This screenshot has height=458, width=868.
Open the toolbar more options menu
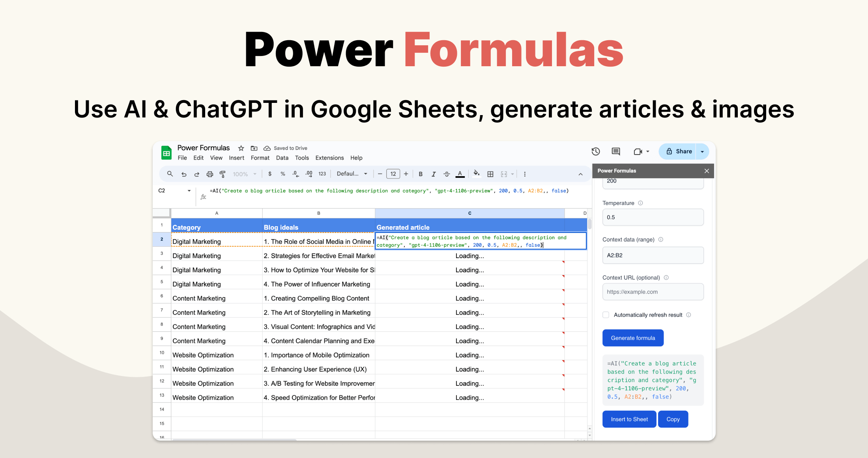point(525,174)
